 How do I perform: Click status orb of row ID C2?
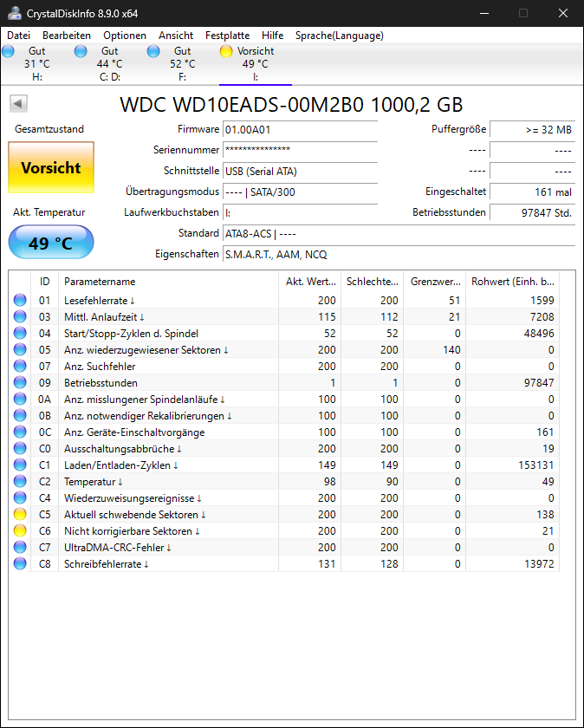coord(20,482)
